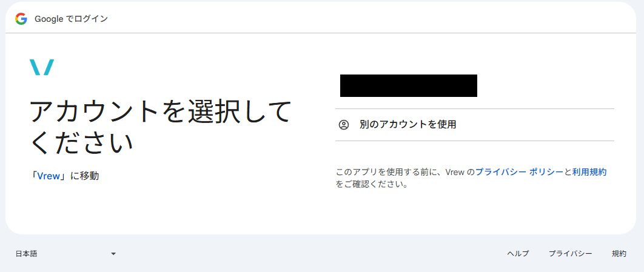Open the footer プライバシー link

(571, 254)
